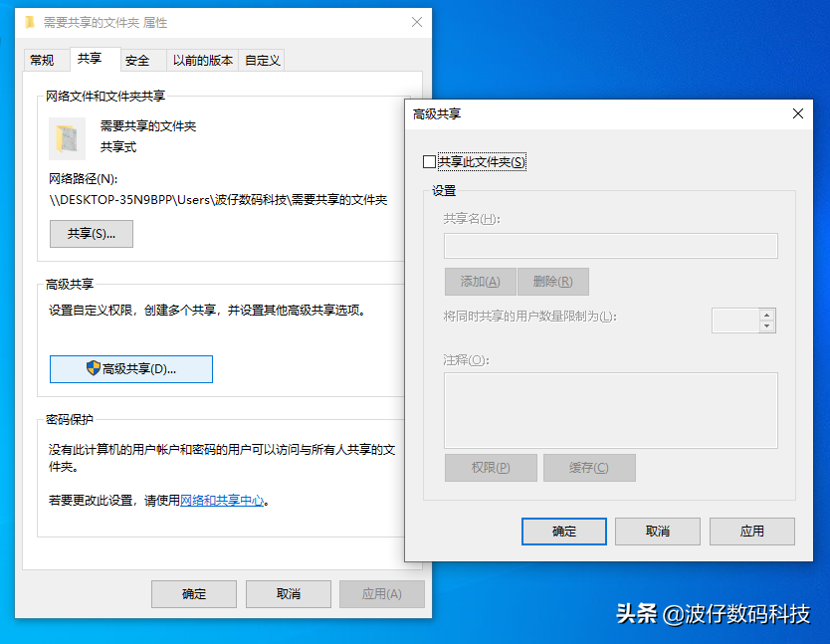830x644 pixels.
Task: Click 取消 in the Properties window
Action: point(289,594)
